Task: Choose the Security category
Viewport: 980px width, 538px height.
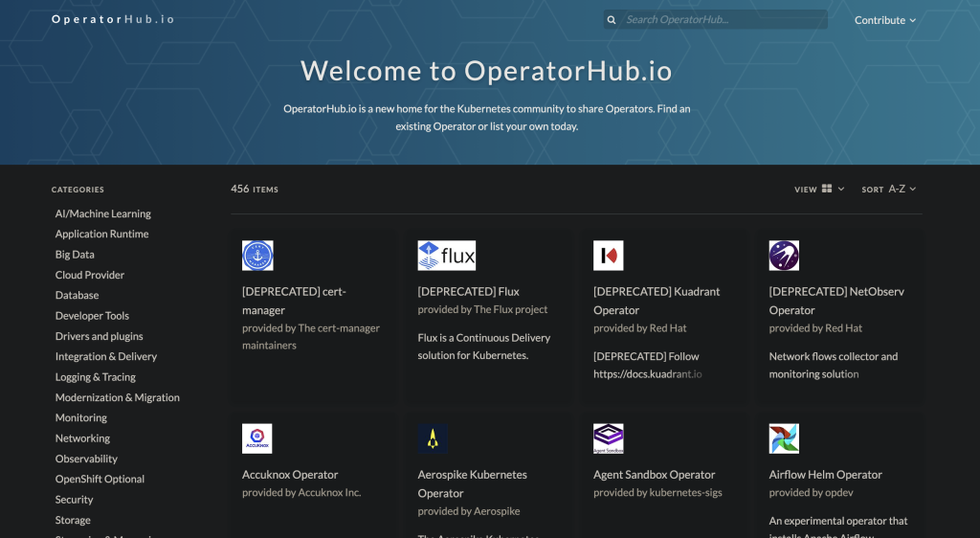Action: [74, 500]
